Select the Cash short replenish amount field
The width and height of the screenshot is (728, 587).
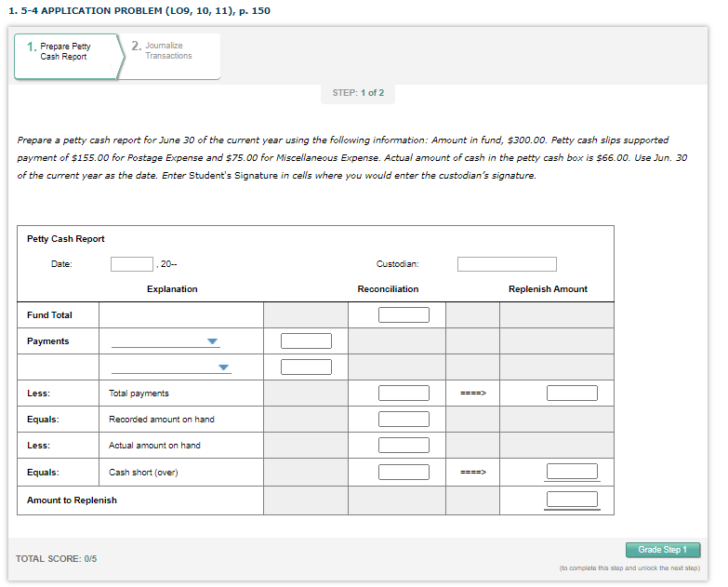coord(572,471)
